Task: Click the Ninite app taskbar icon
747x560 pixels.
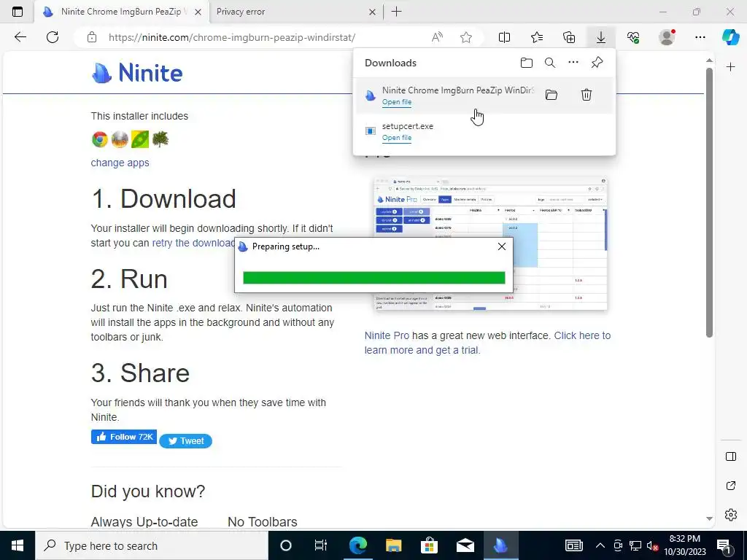Action: point(500,545)
